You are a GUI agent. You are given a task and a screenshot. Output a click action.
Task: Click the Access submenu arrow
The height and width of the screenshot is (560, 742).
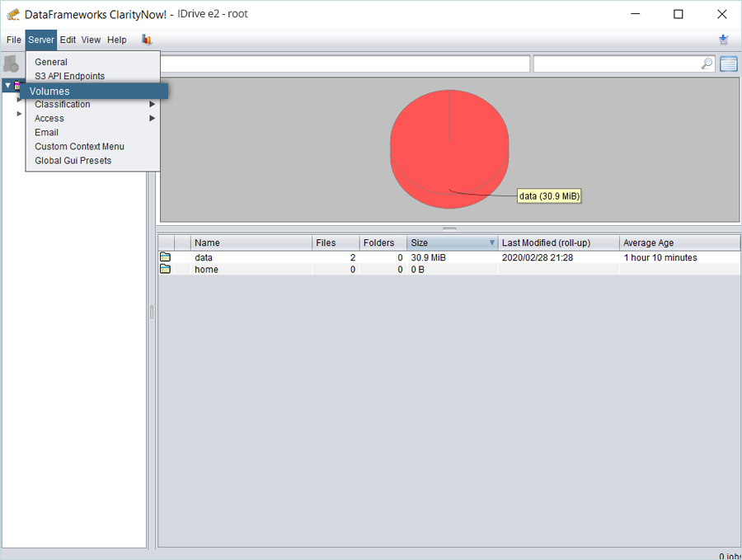click(152, 118)
